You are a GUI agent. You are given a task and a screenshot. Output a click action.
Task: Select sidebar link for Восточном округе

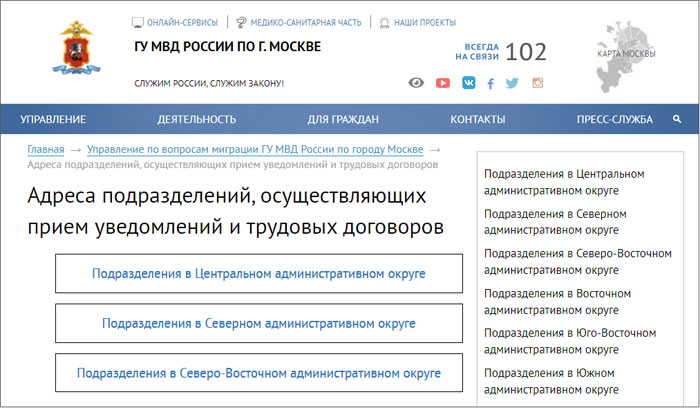[558, 302]
